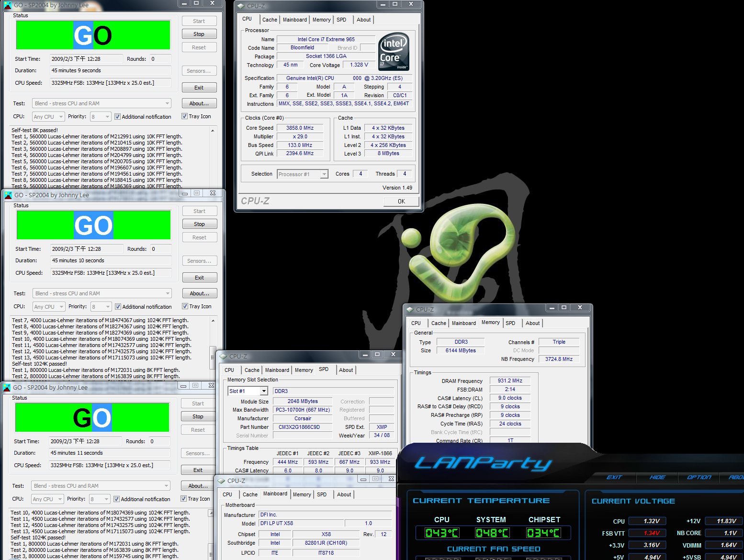The width and height of the screenshot is (744, 560).
Task: Toggle Additional notification in the bottom SP2004 window
Action: pos(116,499)
